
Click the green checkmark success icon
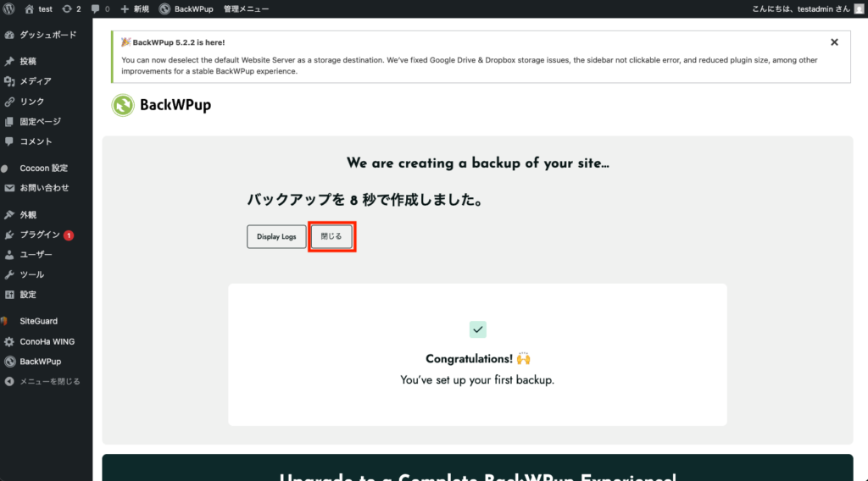[x=478, y=329]
